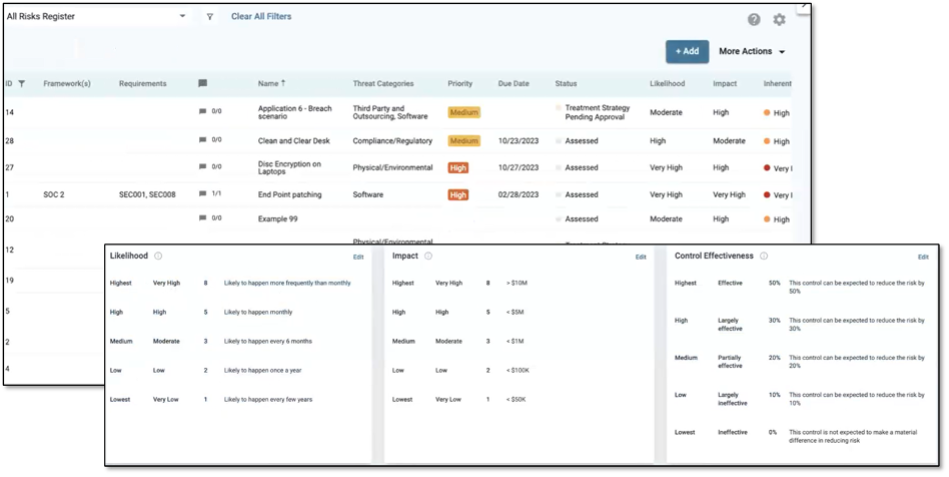Click the comments column header icon

point(203,84)
